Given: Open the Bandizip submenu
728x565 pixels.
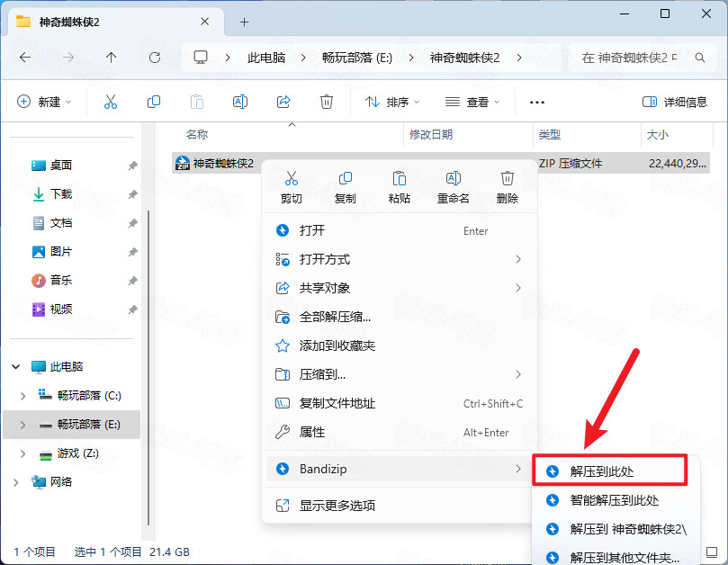Looking at the screenshot, I should pyautogui.click(x=400, y=469).
